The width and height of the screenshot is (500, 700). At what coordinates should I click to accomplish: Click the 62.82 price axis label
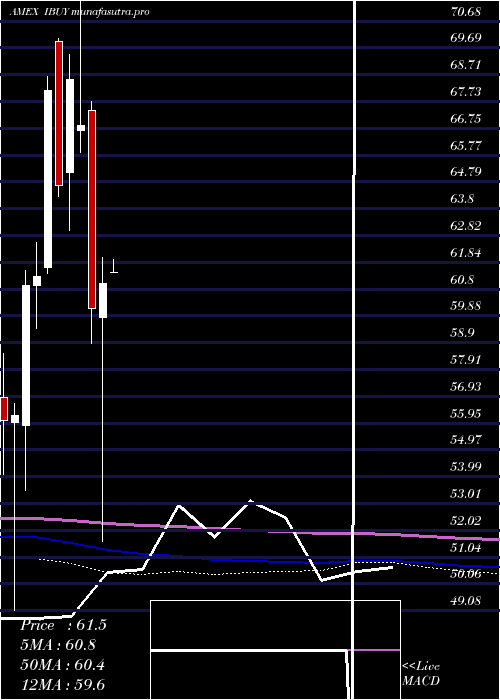tap(466, 226)
